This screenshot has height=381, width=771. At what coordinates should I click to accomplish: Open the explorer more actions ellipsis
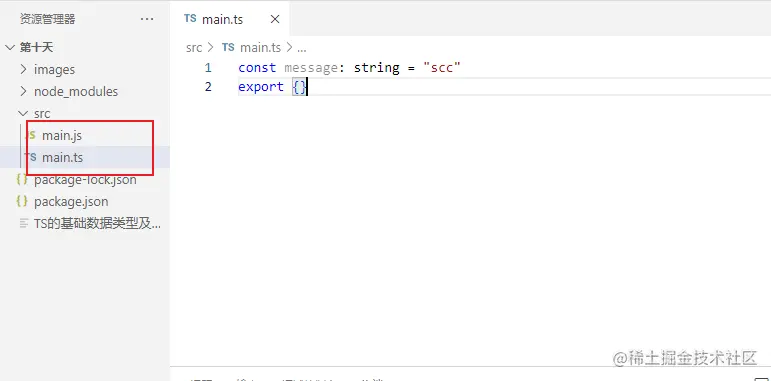point(147,19)
